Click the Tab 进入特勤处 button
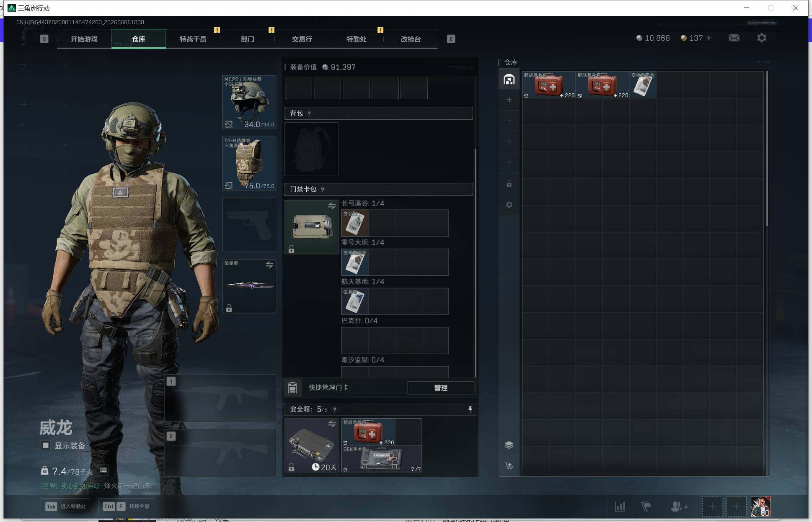This screenshot has height=522, width=812. 66,507
